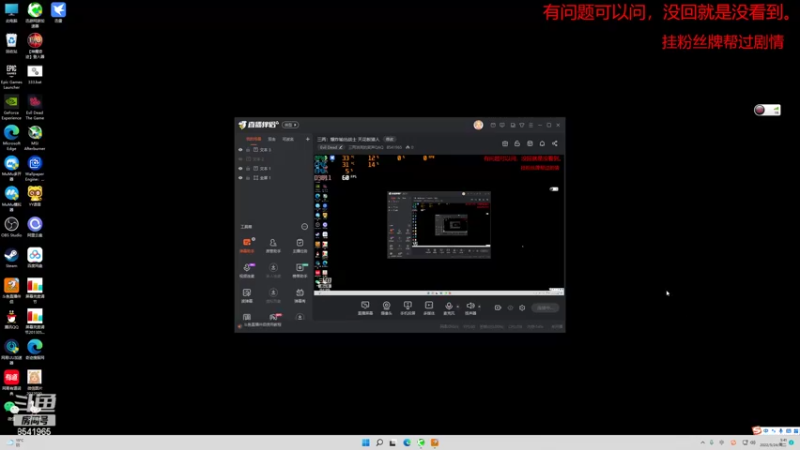
Task: Toggle visibility of 全屏 1 source
Action: click(x=240, y=178)
